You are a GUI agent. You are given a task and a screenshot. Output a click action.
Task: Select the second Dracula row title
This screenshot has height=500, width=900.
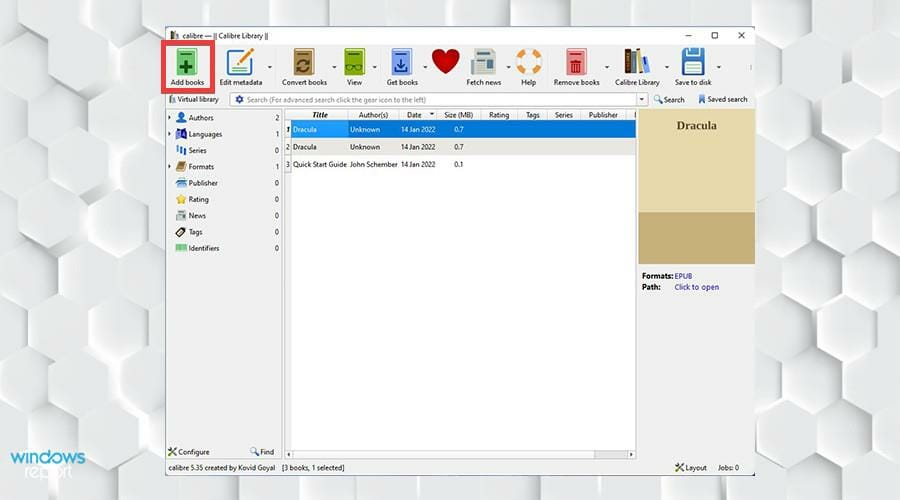point(304,147)
